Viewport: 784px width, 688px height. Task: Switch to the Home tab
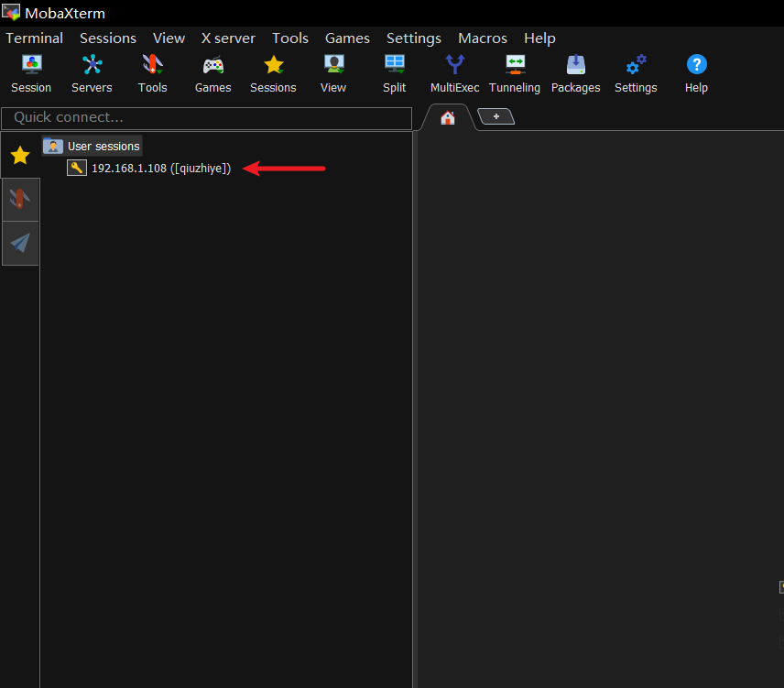tap(448, 117)
